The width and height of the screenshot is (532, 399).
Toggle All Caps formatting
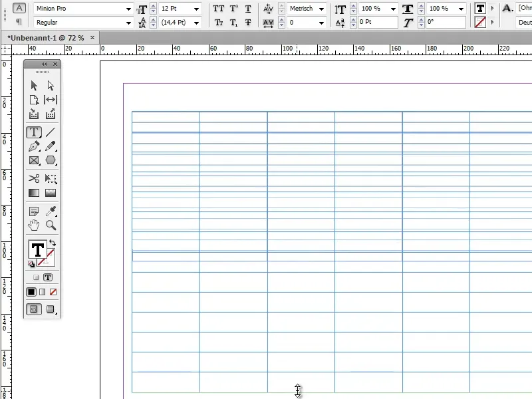(x=218, y=9)
